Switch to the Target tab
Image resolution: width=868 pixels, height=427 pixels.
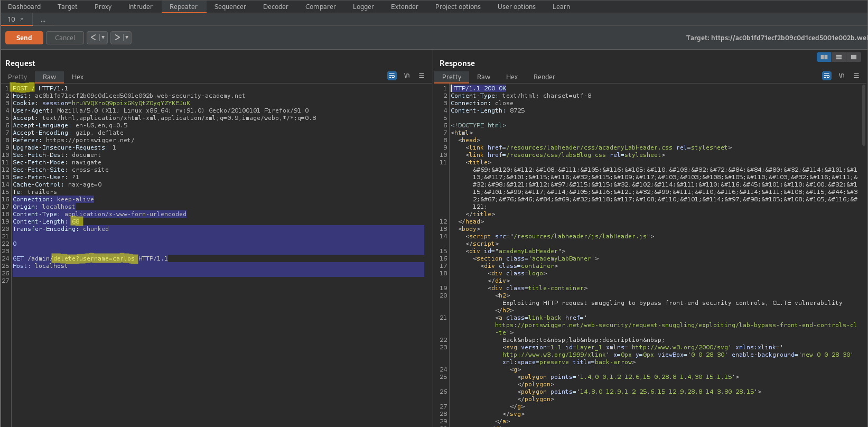click(x=67, y=6)
